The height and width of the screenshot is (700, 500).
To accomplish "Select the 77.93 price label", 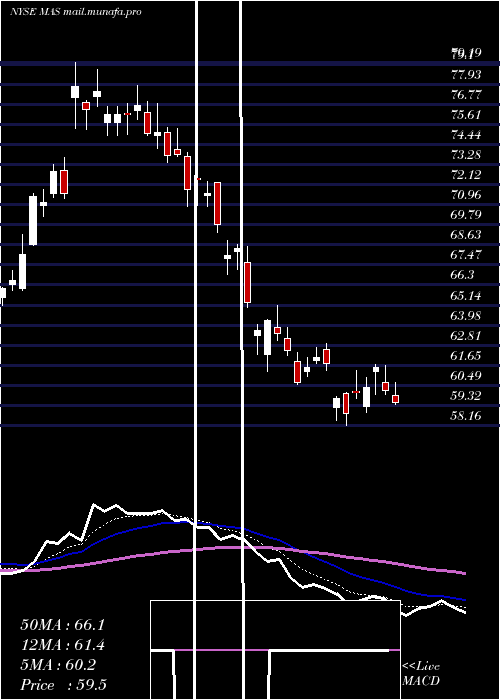I will pyautogui.click(x=466, y=75).
